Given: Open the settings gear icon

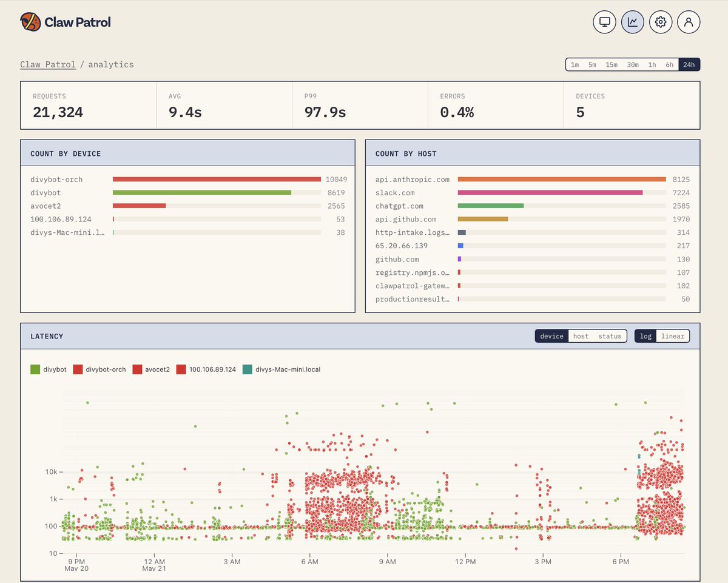Looking at the screenshot, I should coord(661,22).
